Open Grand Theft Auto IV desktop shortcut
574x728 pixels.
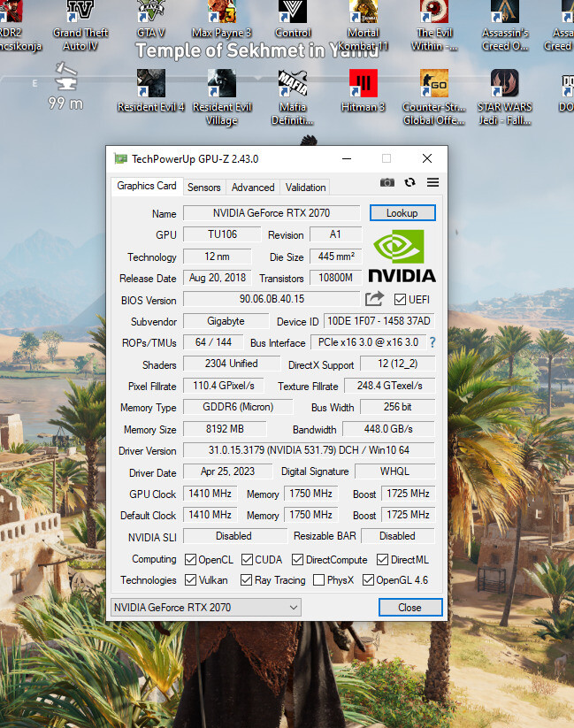(x=80, y=26)
